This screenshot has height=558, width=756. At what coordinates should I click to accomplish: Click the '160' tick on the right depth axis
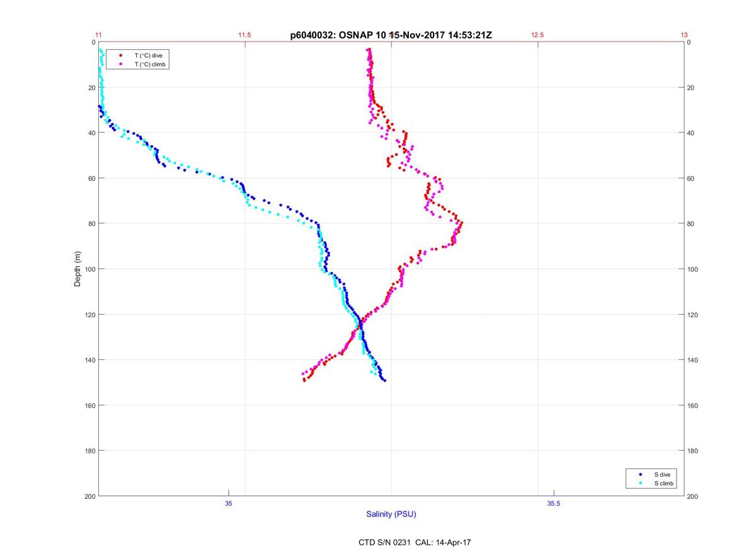click(693, 405)
